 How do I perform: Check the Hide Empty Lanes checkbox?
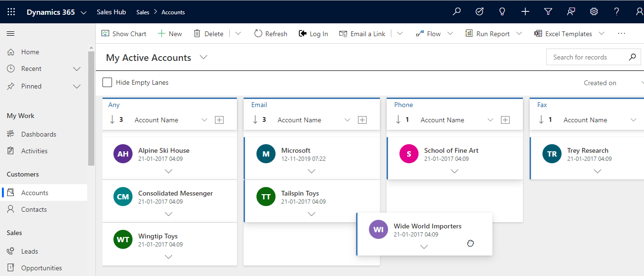point(107,82)
